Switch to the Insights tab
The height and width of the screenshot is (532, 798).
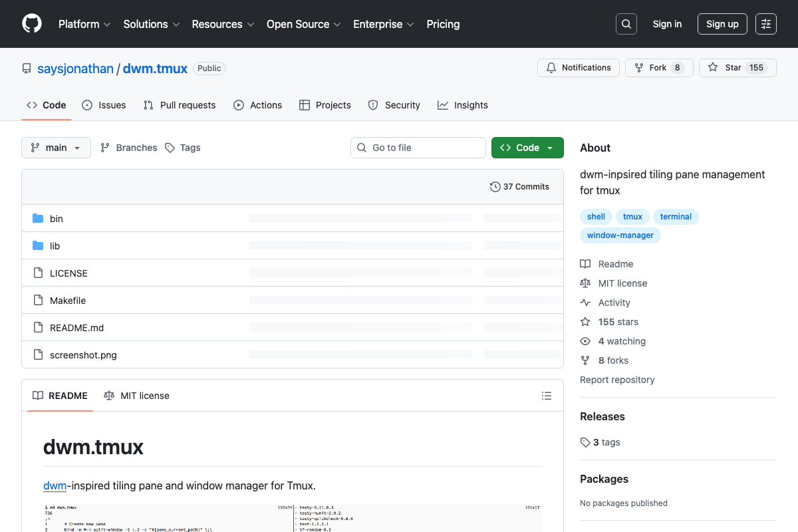point(463,105)
